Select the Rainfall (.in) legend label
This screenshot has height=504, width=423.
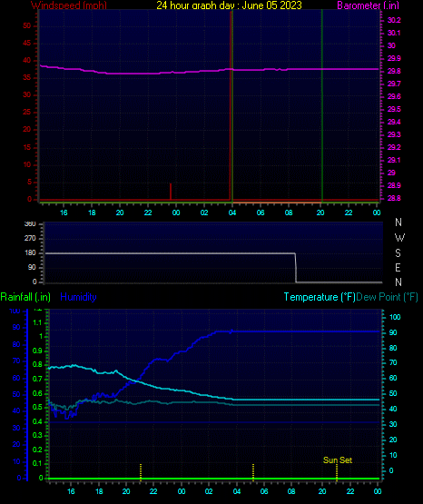[x=25, y=297]
